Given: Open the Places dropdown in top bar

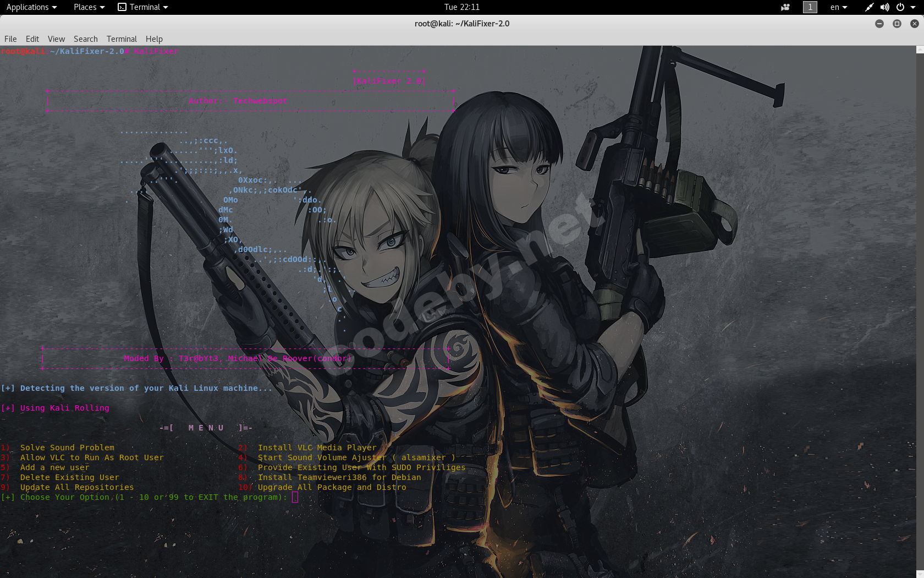Looking at the screenshot, I should (89, 7).
